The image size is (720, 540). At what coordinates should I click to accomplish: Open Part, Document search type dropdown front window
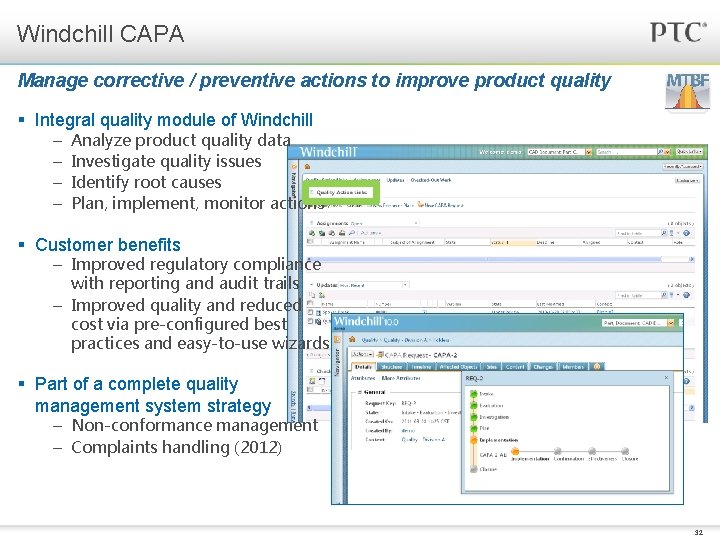671,323
